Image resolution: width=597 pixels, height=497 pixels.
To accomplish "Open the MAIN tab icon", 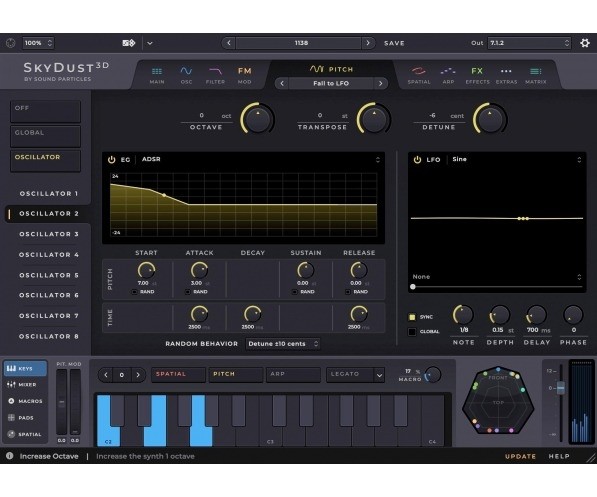I will 157,75.
